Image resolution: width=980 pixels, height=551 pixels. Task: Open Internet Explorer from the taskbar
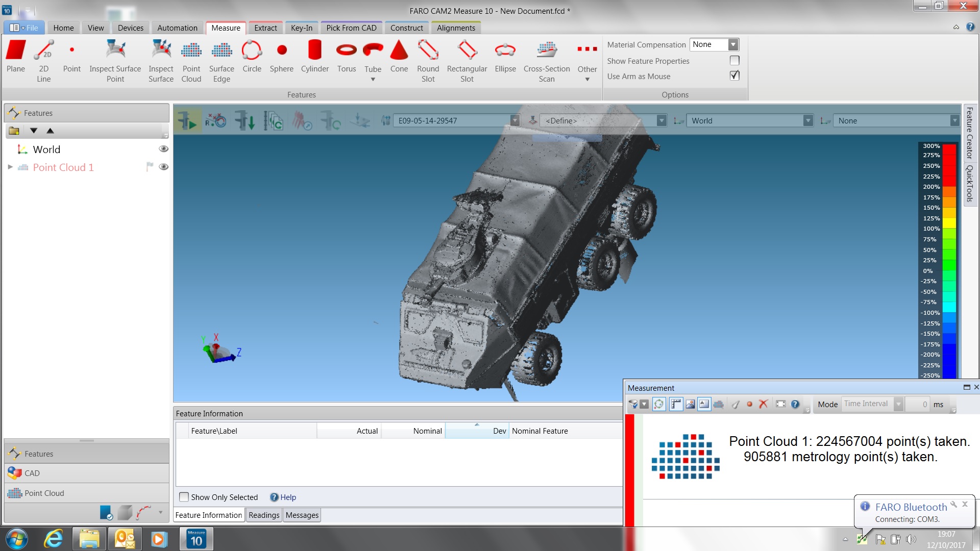(x=53, y=539)
